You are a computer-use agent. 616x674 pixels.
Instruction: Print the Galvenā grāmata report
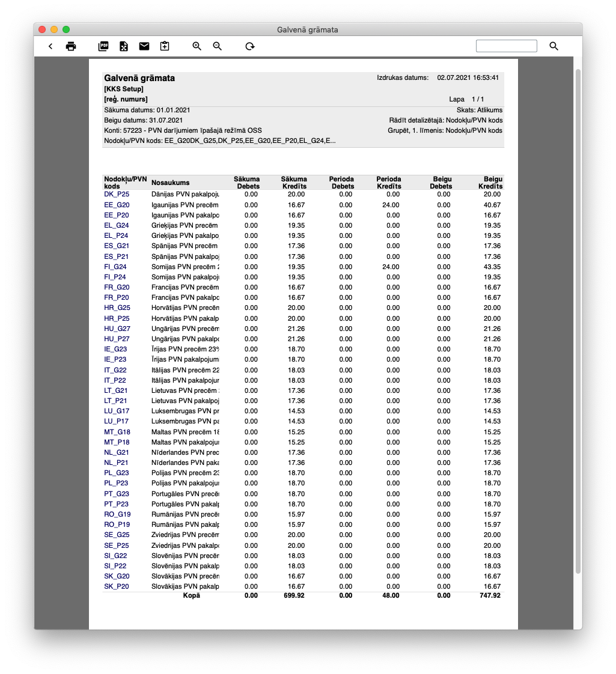click(71, 46)
